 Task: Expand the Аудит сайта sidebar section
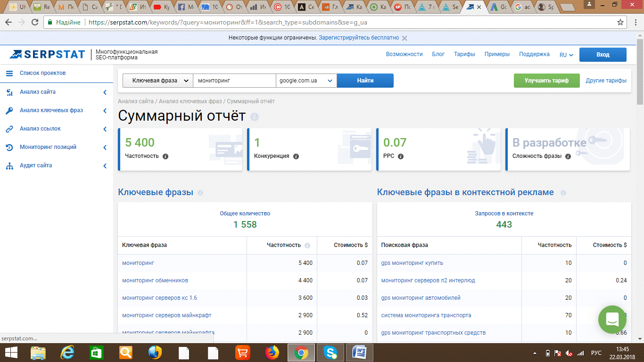tap(105, 166)
